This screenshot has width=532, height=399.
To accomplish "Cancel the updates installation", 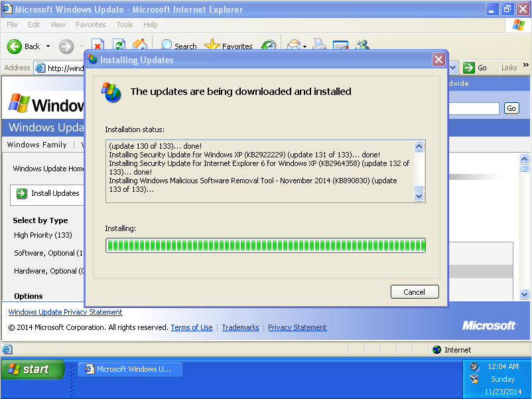I will tap(415, 291).
